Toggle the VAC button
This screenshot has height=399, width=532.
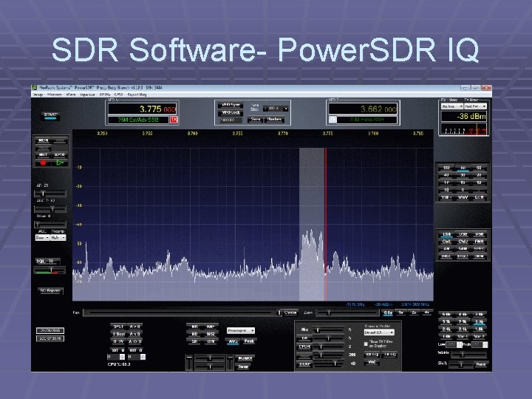[x=372, y=362]
